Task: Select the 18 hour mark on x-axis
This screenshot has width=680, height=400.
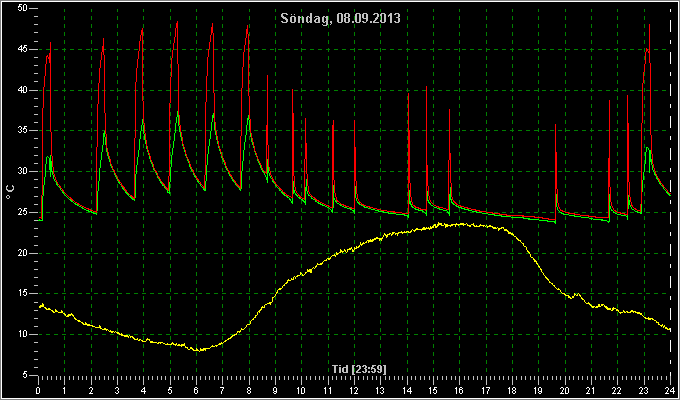Action: 512,390
